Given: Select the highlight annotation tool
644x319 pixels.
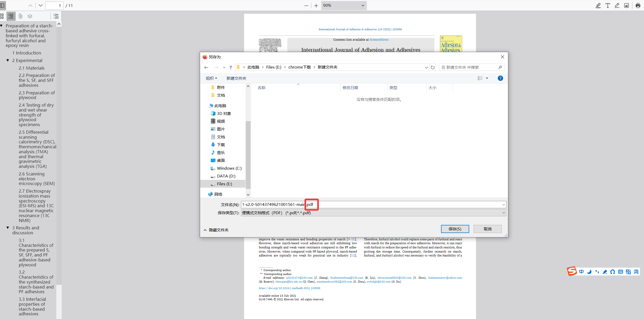Looking at the screenshot, I should click(x=598, y=5).
